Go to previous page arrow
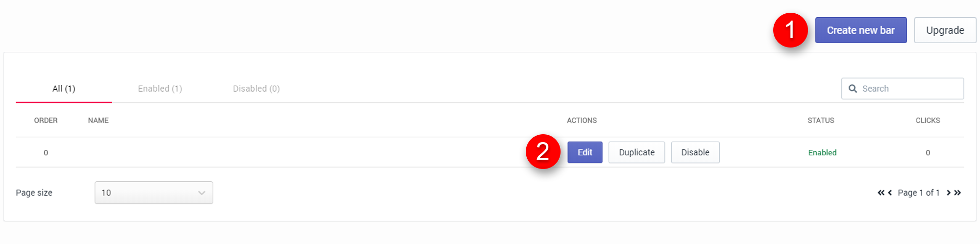This screenshot has width=980, height=244. coord(890,193)
